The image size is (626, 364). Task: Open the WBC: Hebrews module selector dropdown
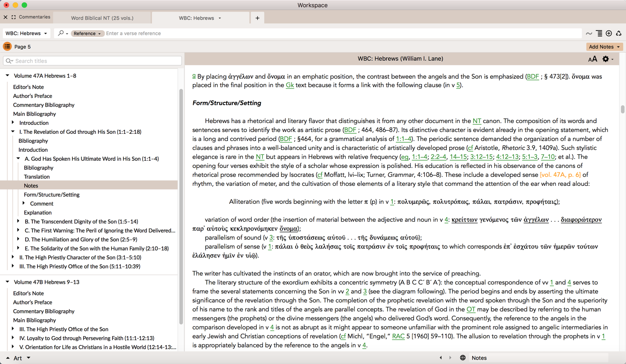point(26,33)
